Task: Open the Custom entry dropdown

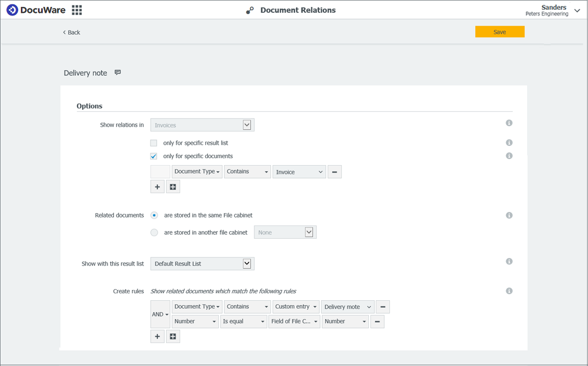Action: pos(296,307)
